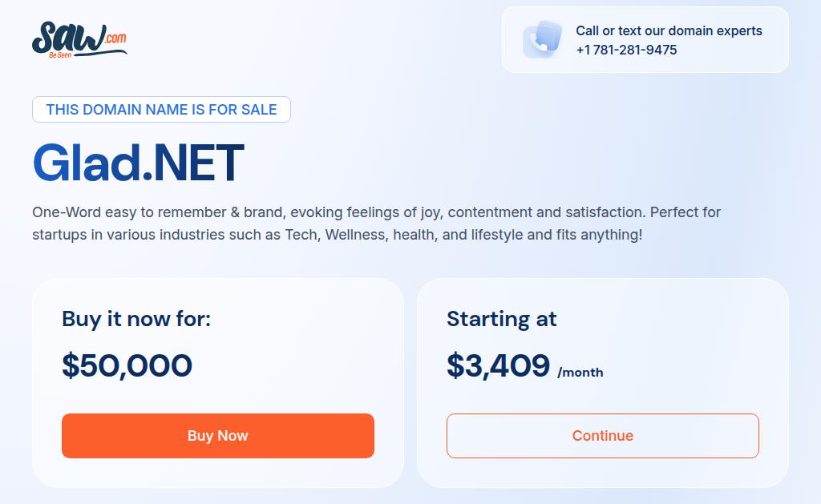
Task: Click the "Be Seen" tagline under logo
Action: (x=60, y=55)
